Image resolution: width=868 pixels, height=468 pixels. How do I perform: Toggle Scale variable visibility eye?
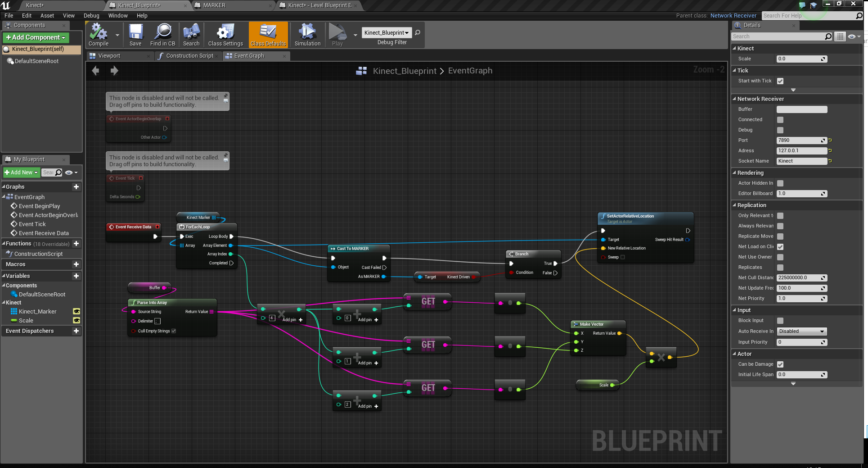click(76, 320)
